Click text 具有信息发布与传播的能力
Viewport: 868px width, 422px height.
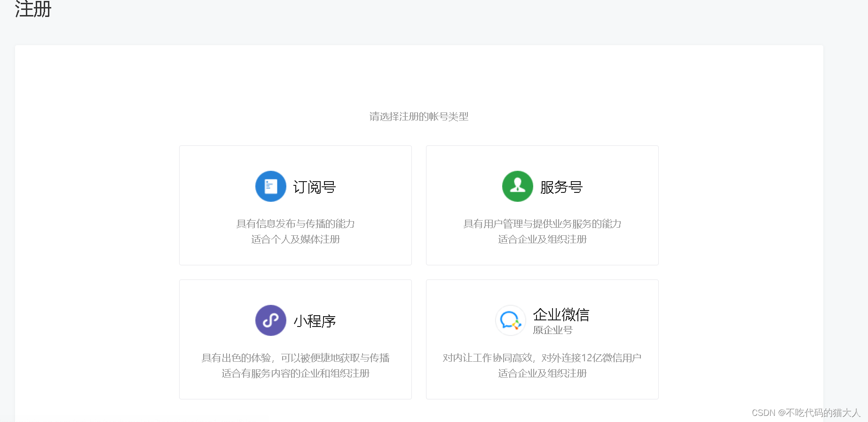click(x=295, y=224)
